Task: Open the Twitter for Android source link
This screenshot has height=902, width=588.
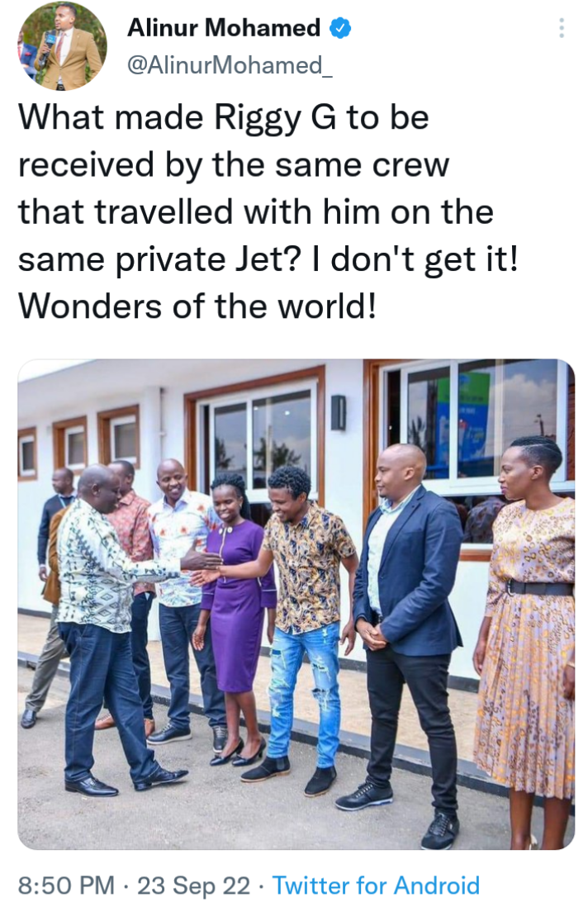Action: tap(376, 885)
